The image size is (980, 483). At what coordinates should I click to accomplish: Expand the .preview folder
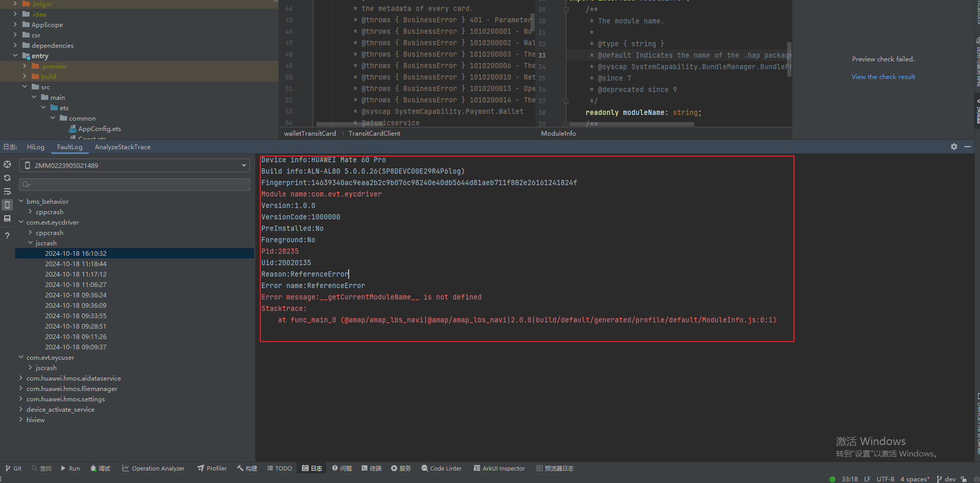[24, 66]
